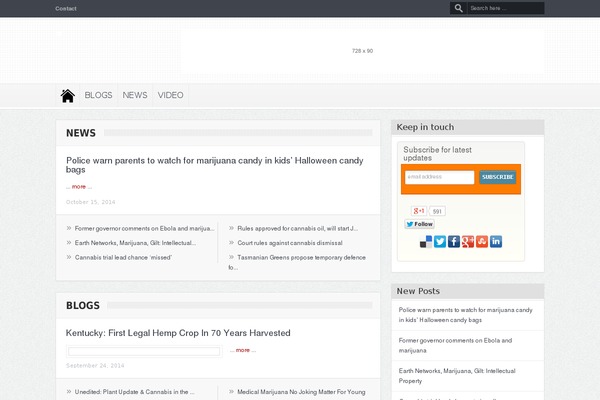Open the NEWS menu item
The height and width of the screenshot is (400, 600).
(135, 95)
